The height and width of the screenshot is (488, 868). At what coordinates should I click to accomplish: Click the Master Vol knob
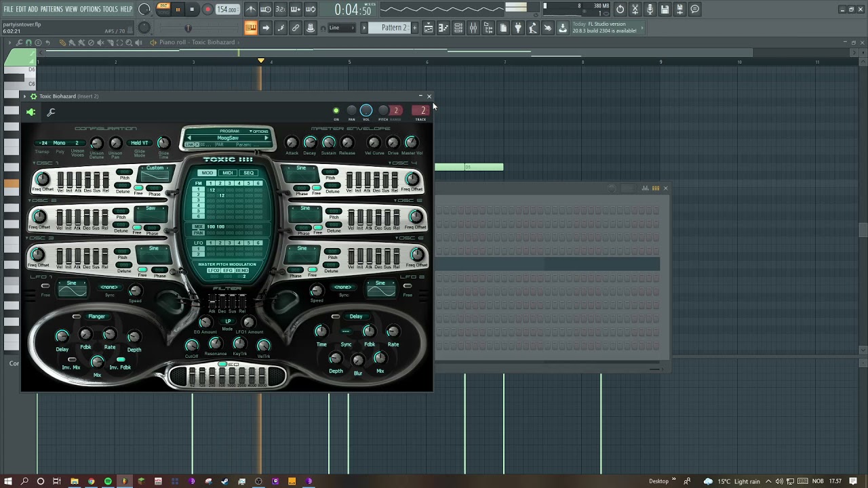(411, 142)
